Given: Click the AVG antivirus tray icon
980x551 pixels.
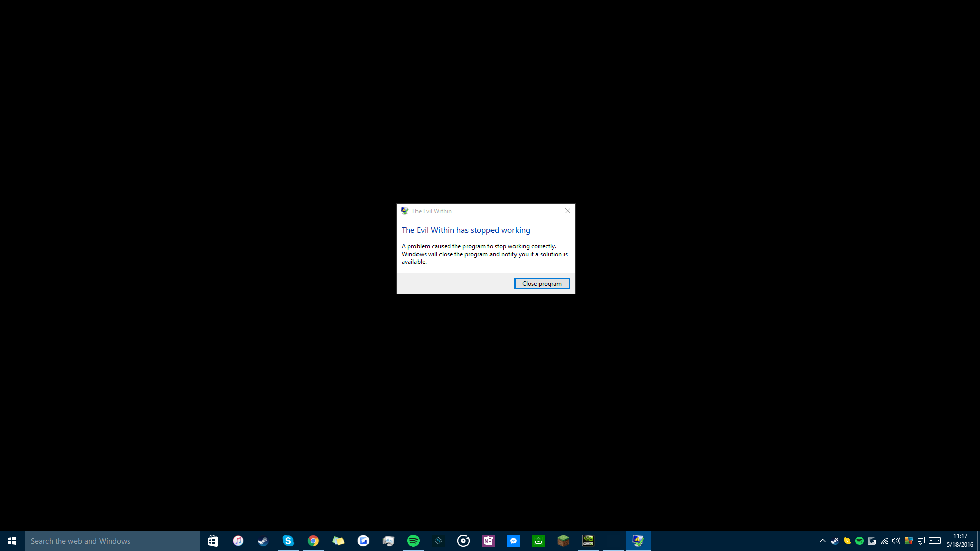Looking at the screenshot, I should (x=908, y=541).
